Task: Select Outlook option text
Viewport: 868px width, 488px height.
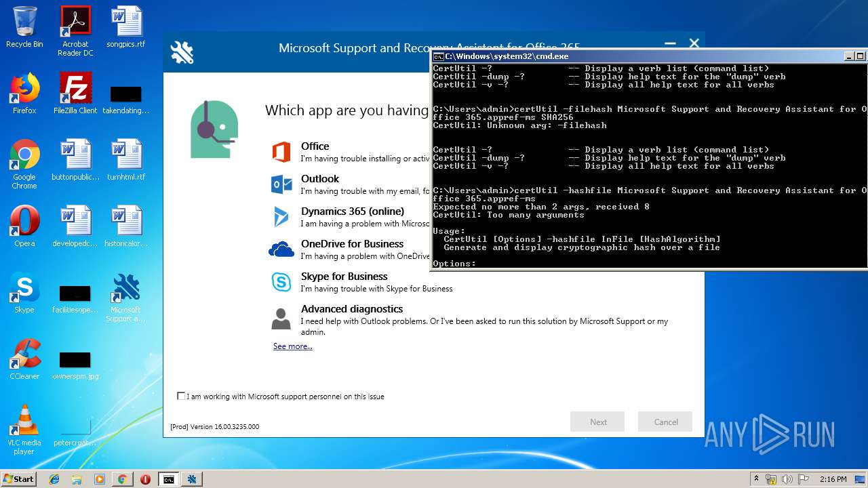Action: tap(320, 178)
